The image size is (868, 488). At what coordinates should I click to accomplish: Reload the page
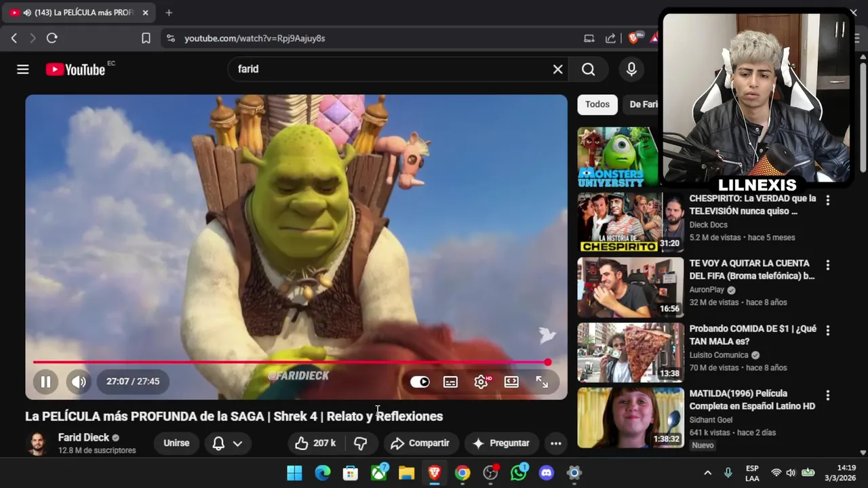point(52,39)
